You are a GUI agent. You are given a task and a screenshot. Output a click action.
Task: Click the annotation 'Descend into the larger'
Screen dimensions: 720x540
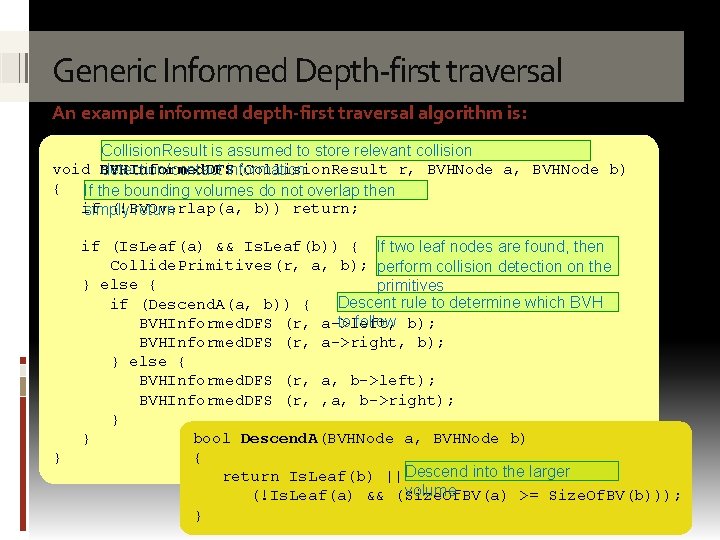[x=512, y=471]
